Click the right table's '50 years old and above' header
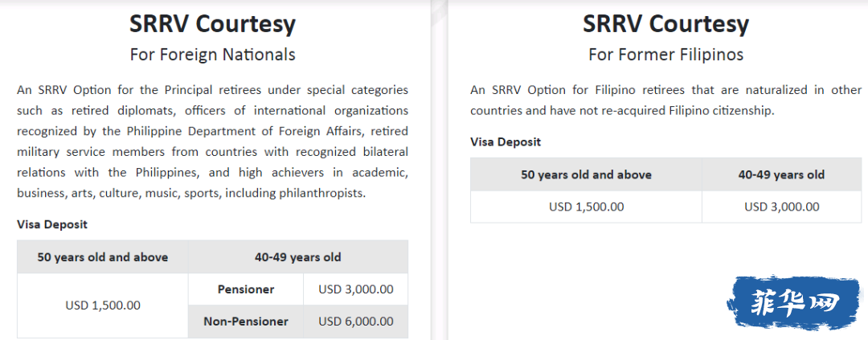This screenshot has width=868, height=340. 586,175
